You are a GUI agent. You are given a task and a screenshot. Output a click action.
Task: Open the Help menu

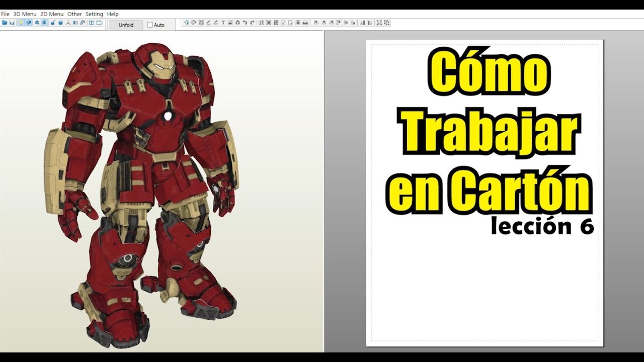113,14
